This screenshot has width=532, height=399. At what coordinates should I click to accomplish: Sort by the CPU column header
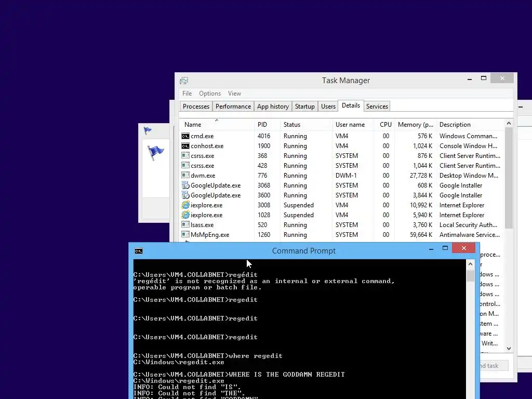pos(384,125)
